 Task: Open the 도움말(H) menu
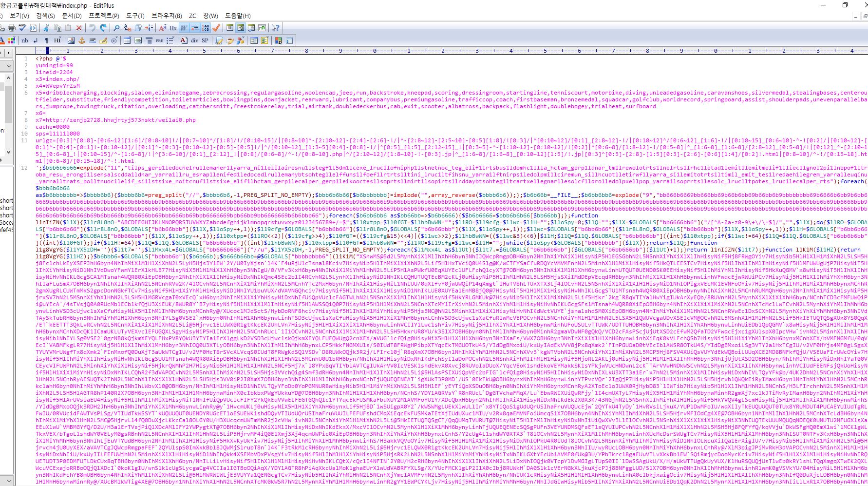[238, 16]
